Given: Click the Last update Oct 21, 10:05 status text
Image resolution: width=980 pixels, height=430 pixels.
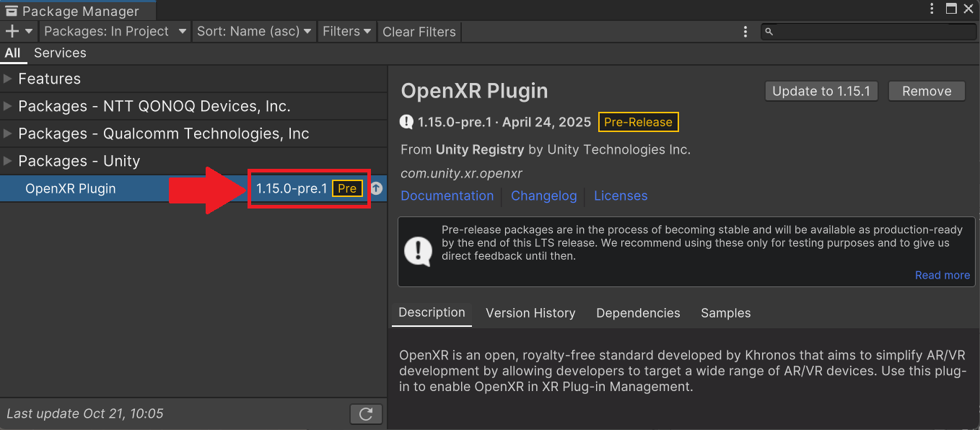Looking at the screenshot, I should [x=85, y=413].
